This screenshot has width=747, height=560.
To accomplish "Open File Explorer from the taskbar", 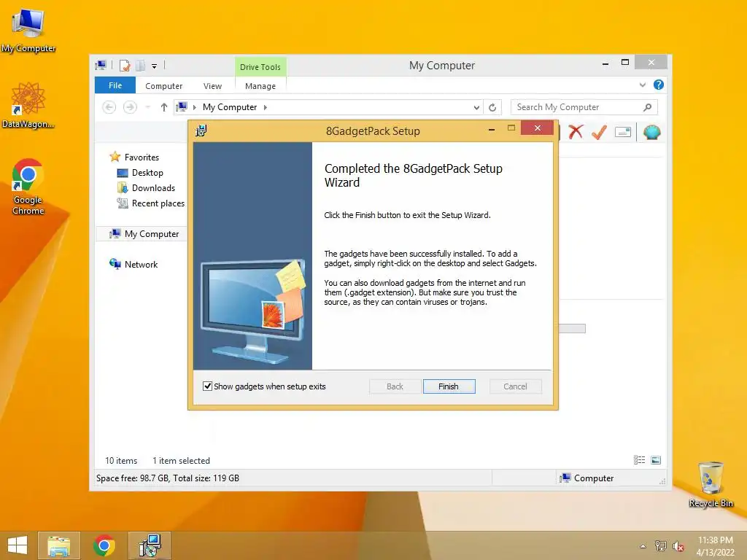I will pyautogui.click(x=58, y=545).
